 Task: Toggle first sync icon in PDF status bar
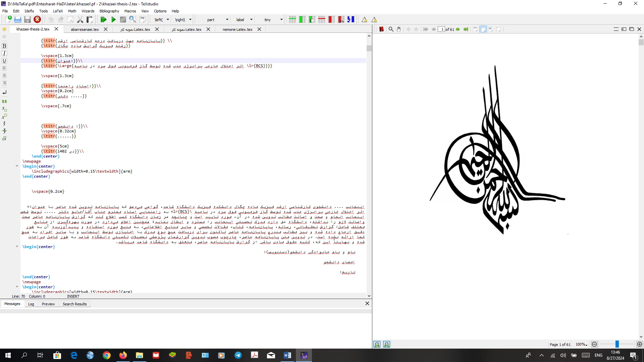377,344
